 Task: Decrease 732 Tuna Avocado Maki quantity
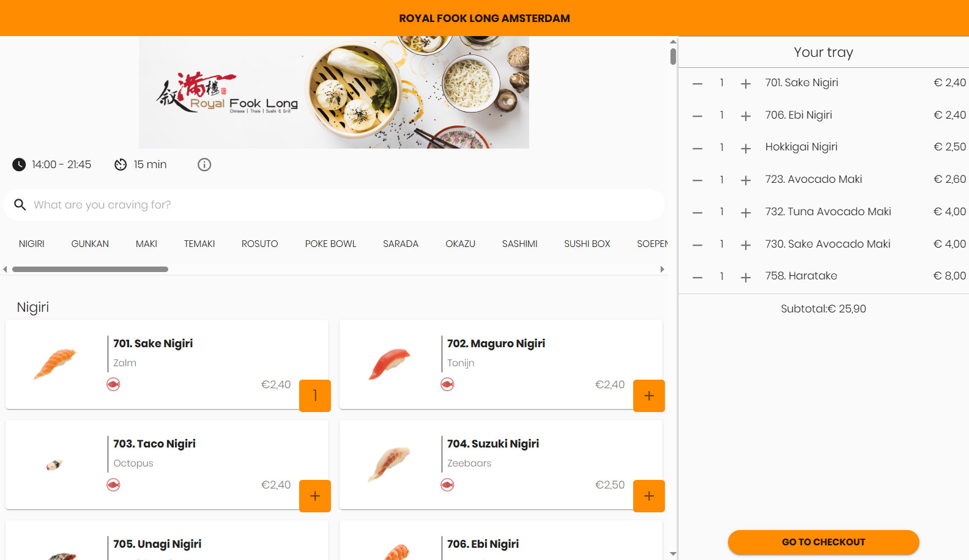pyautogui.click(x=697, y=213)
